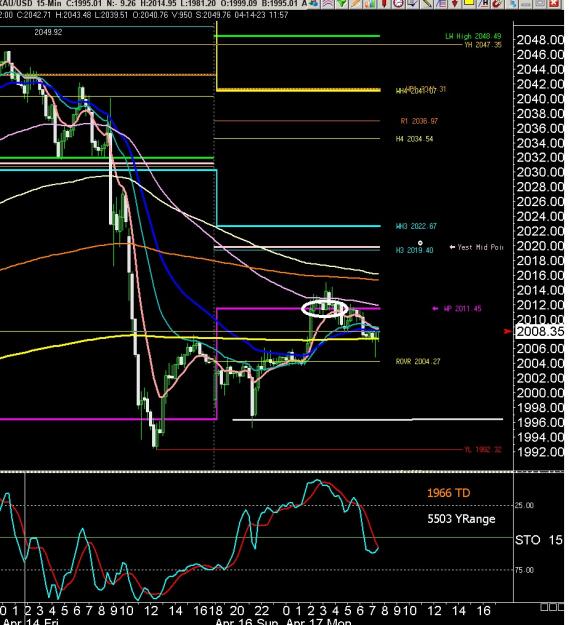The width and height of the screenshot is (569, 625).
Task: Click the current price label 2008.35
Action: click(540, 331)
